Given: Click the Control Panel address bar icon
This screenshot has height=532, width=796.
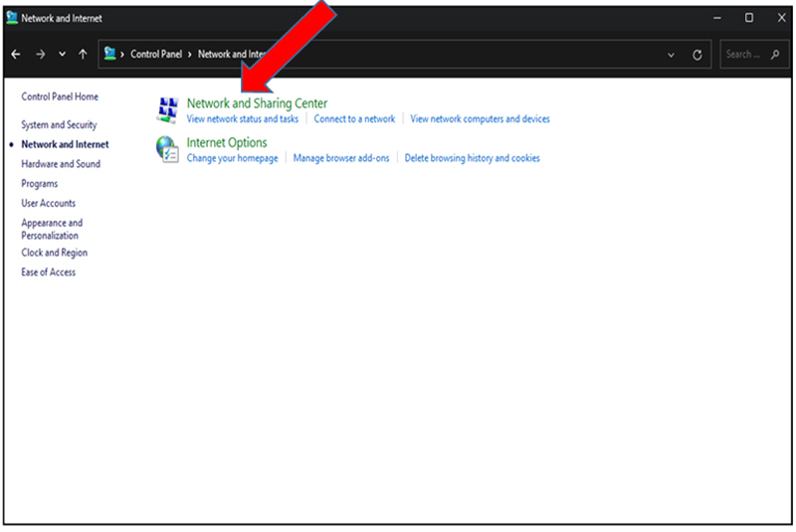Looking at the screenshot, I should tap(109, 54).
